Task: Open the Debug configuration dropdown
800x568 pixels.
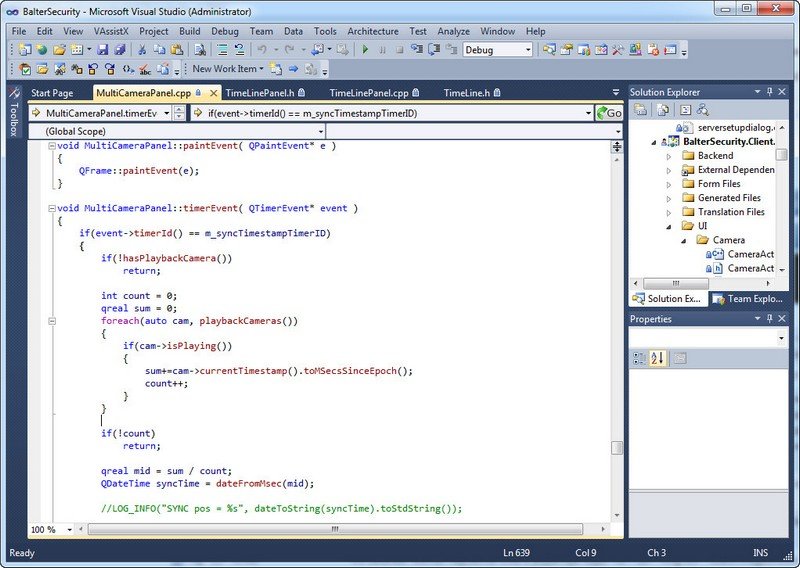Action: (527, 49)
